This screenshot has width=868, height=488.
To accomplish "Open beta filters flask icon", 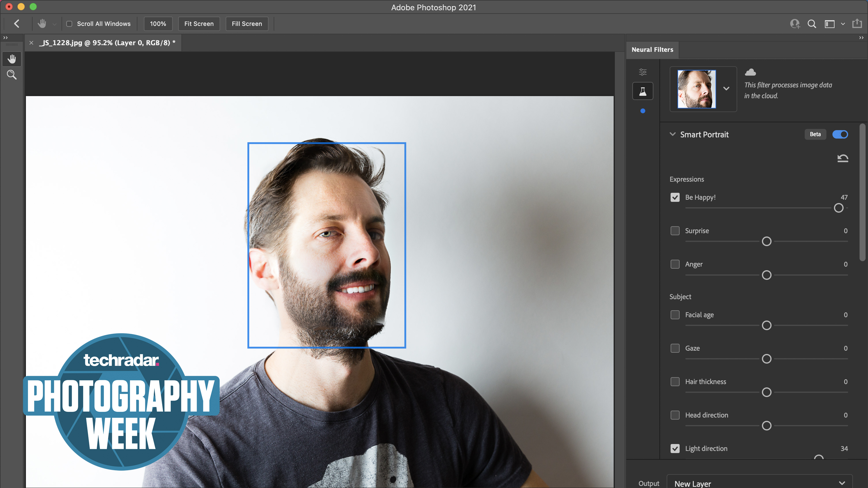I will [x=643, y=91].
